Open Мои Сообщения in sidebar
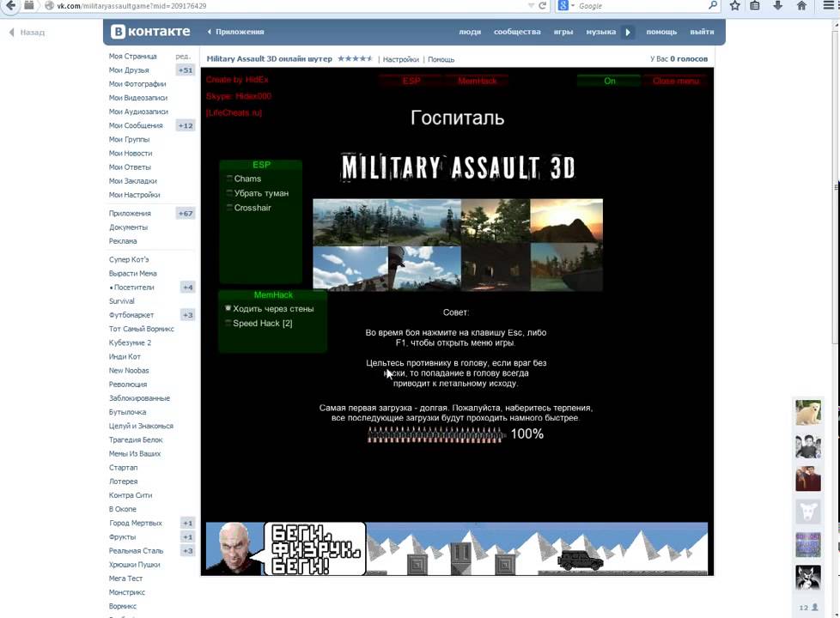The height and width of the screenshot is (618, 840). (136, 125)
